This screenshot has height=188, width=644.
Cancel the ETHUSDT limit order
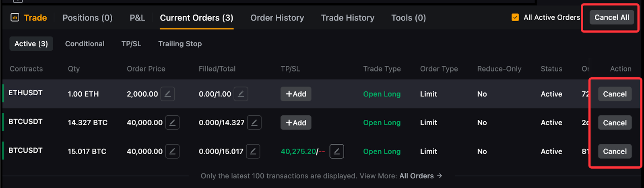(614, 94)
